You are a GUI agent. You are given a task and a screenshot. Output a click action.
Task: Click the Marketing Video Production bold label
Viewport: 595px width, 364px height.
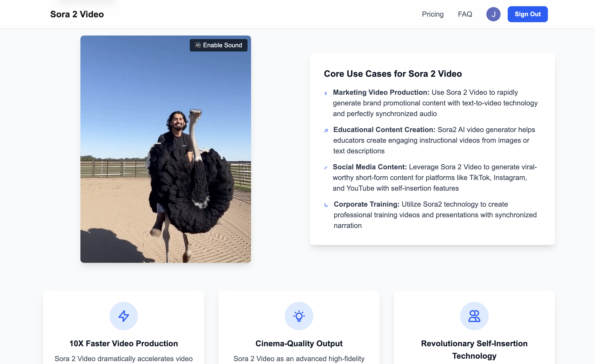point(381,92)
